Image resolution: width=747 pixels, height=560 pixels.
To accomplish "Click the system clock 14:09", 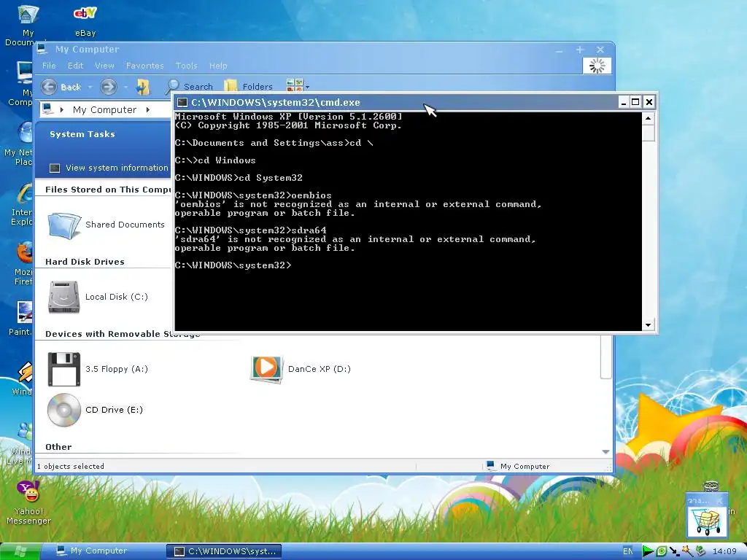I will pyautogui.click(x=724, y=551).
